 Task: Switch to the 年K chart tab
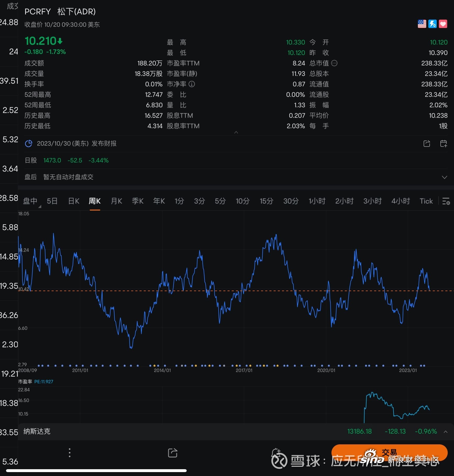[x=159, y=201]
